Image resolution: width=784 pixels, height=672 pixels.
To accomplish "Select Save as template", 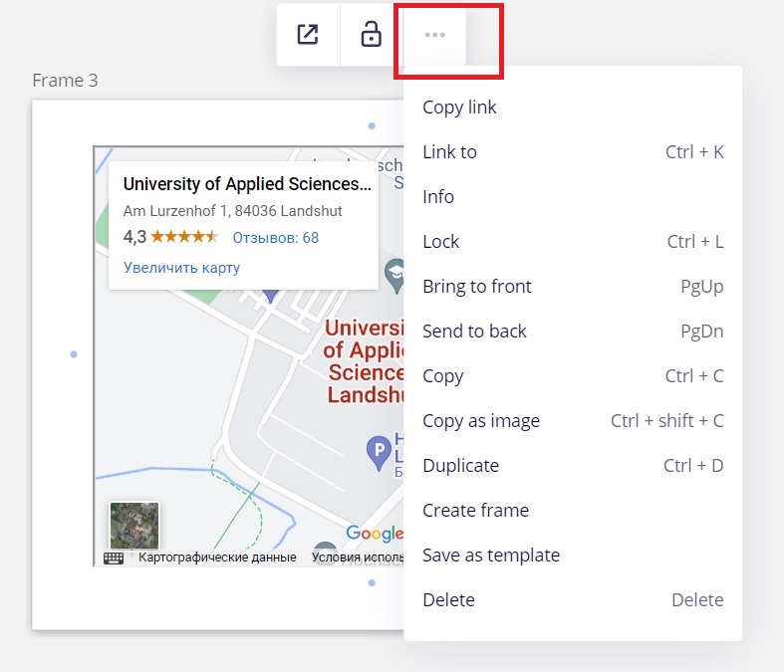I will [573, 556].
